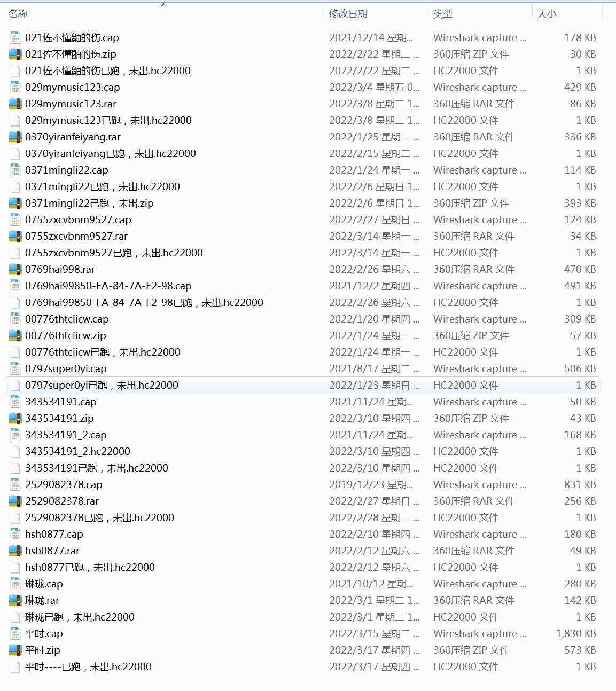This screenshot has width=616, height=691.
Task: Click the 831 KB size of 2529082378.cap
Action: click(580, 484)
